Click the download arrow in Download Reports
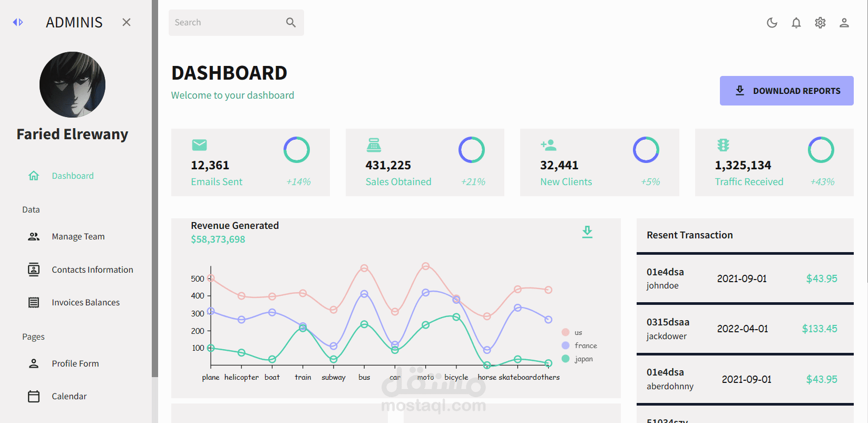Screen dimensions: 868x423 point(740,91)
